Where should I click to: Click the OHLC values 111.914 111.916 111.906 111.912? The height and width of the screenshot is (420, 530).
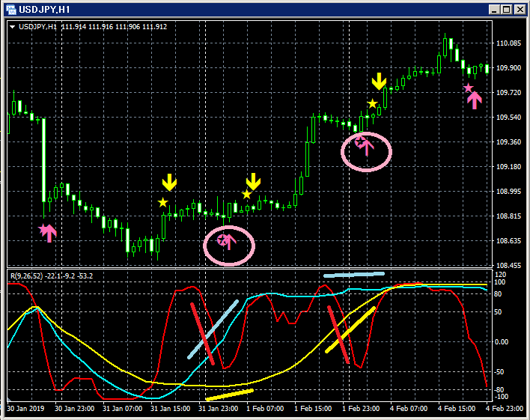click(x=114, y=27)
